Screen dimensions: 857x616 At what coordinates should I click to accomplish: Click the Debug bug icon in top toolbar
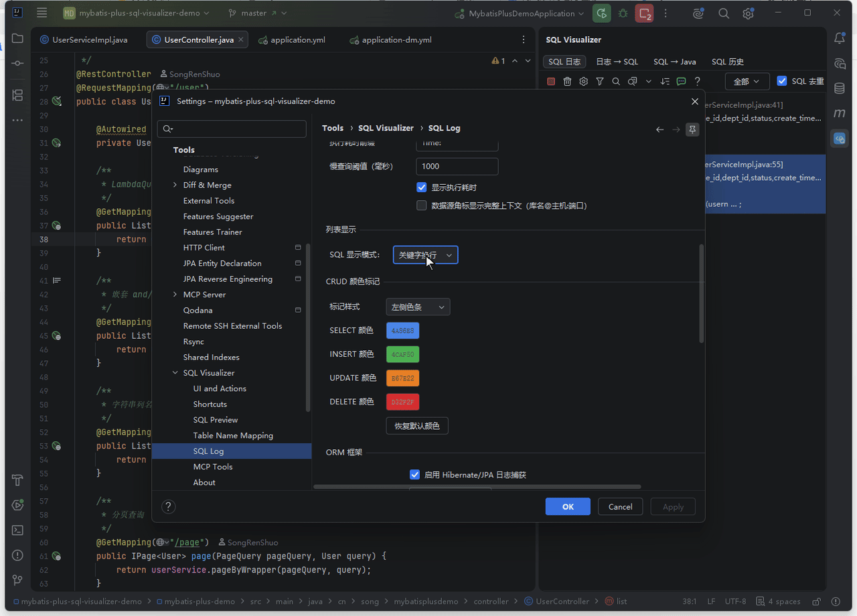(x=623, y=13)
